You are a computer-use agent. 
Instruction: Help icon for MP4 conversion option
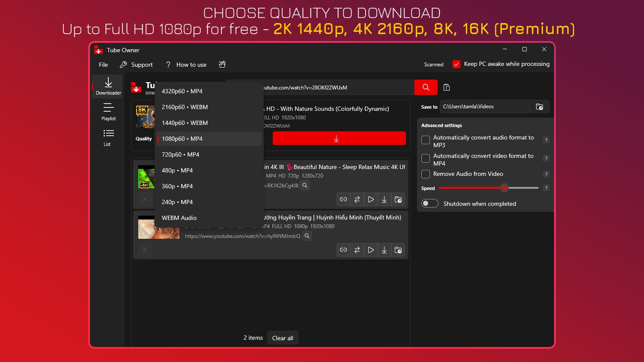click(546, 158)
